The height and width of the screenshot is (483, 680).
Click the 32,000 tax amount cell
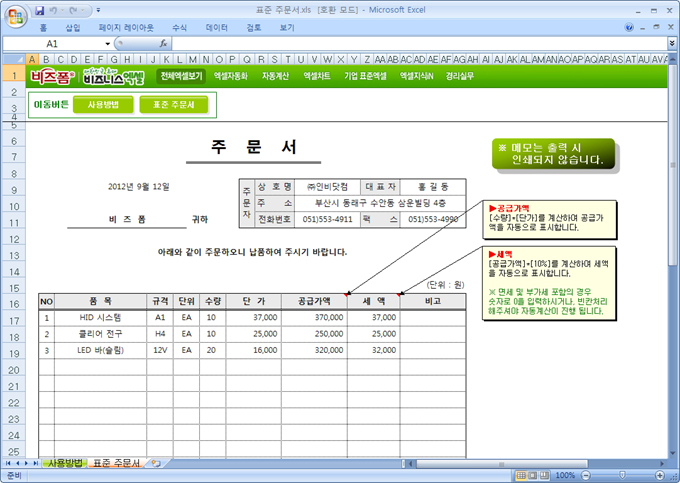(374, 350)
